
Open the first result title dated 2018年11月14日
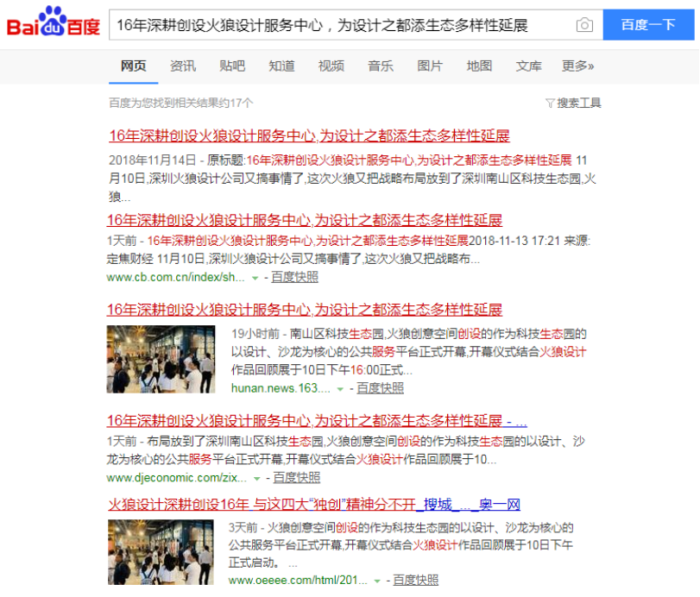coord(309,135)
